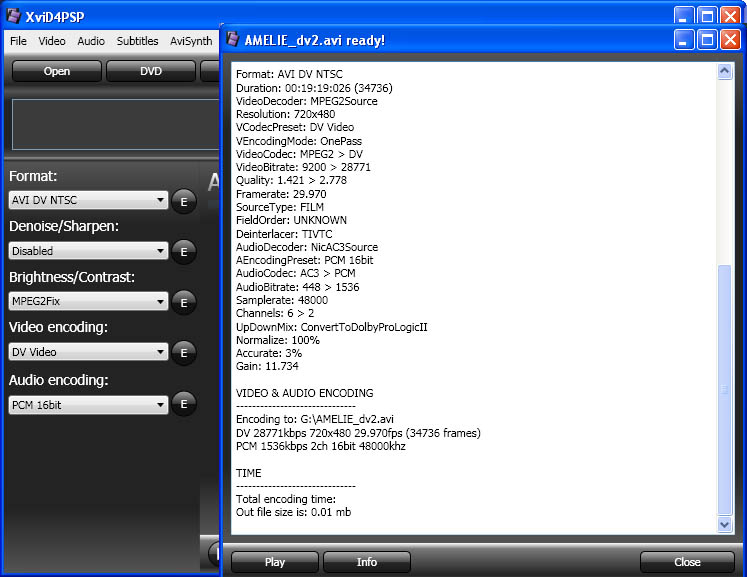Open the File menu
Viewport: 747px width, 577px height.
(x=19, y=41)
